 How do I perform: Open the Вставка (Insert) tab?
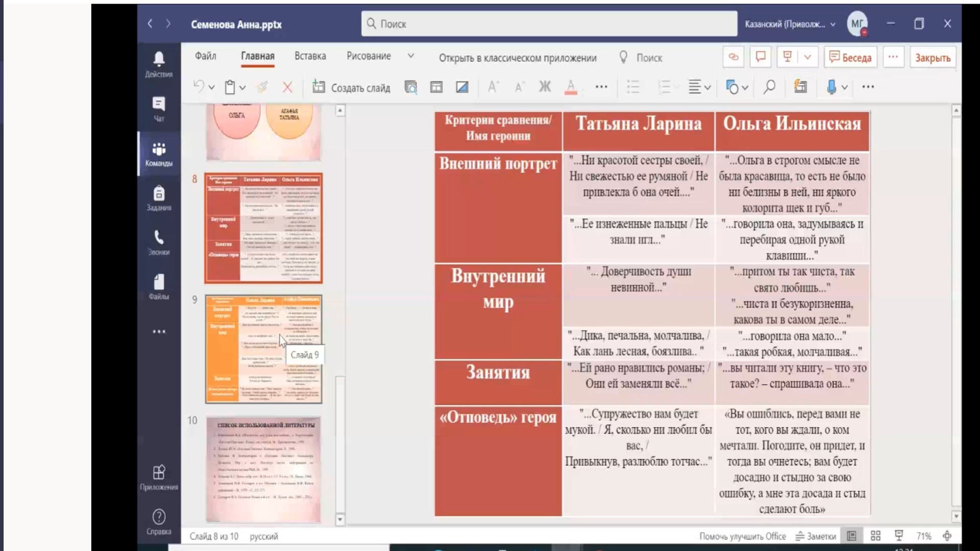click(x=310, y=56)
